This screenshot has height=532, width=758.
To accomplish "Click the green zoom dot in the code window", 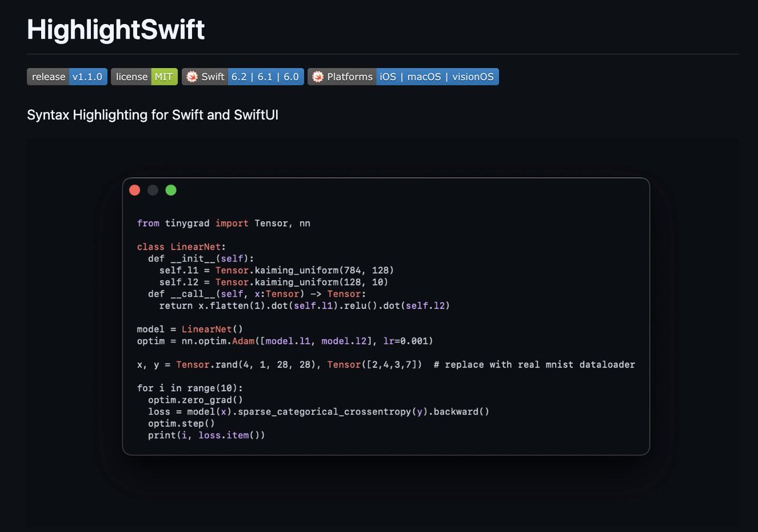I will click(171, 190).
